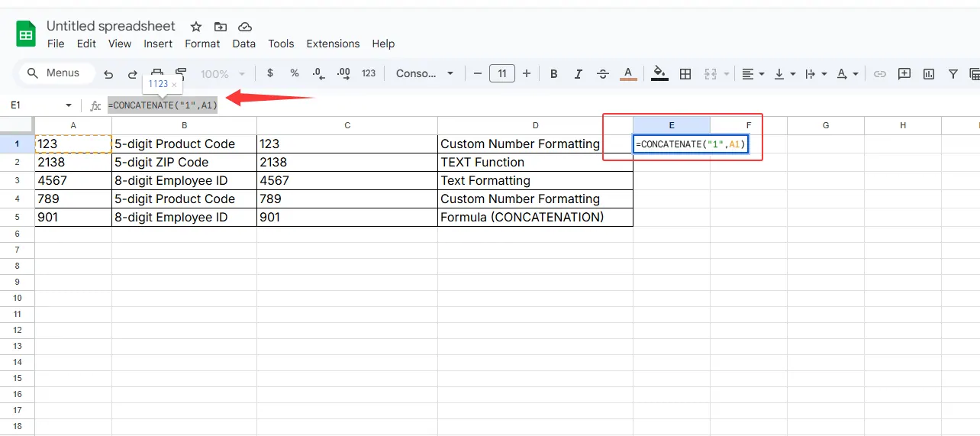Click the Format as percent icon
Viewport: 980px width, 436px height.
click(295, 73)
